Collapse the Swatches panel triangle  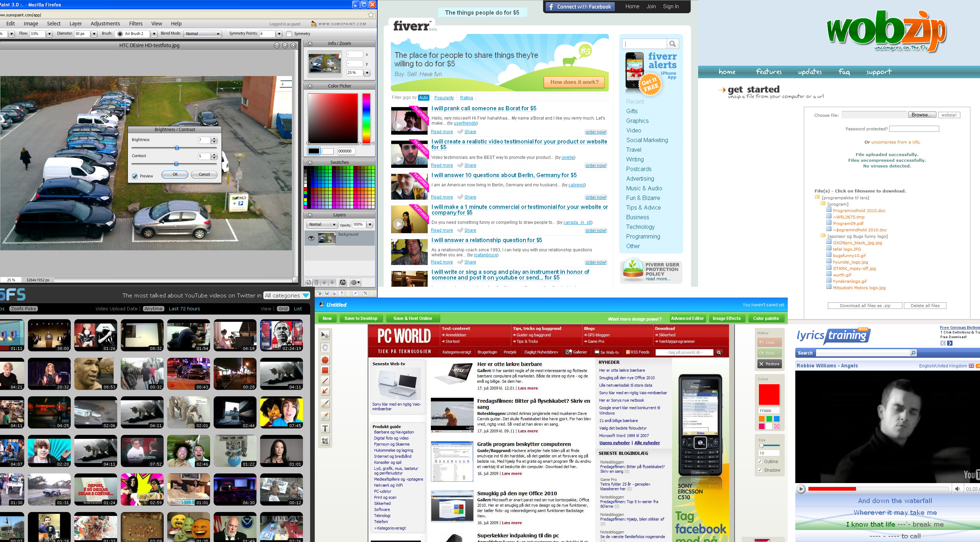(x=310, y=163)
